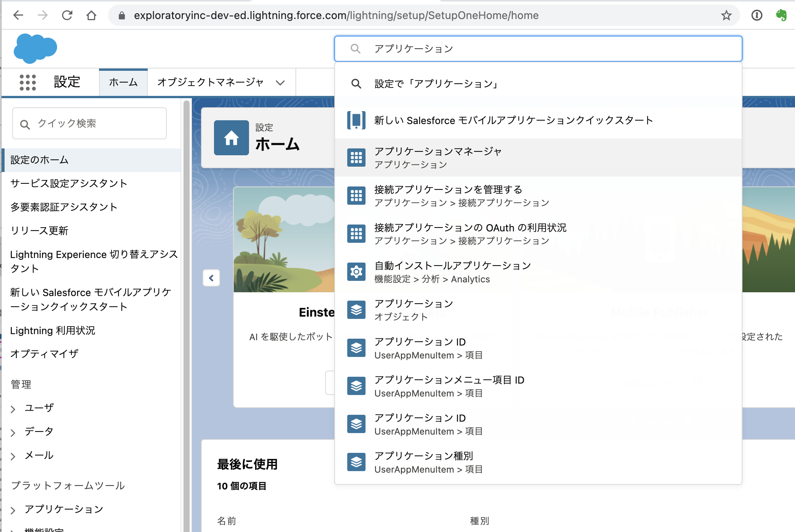795x532 pixels.
Task: Click the browser home icon
Action: (91, 15)
